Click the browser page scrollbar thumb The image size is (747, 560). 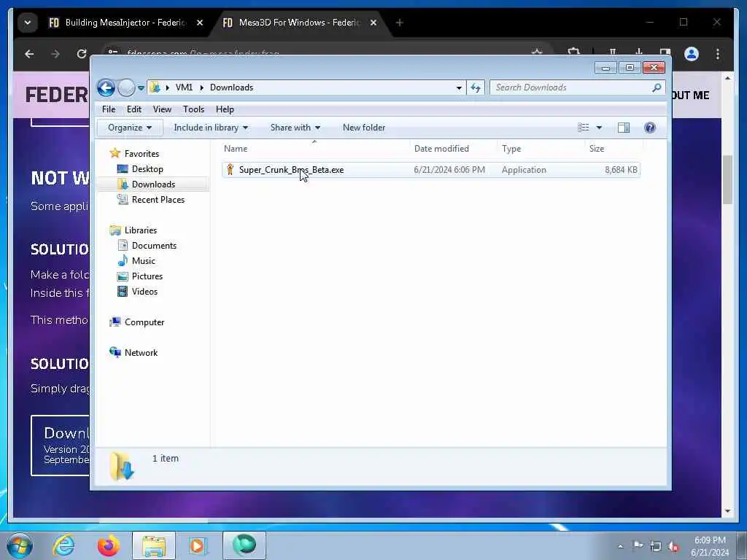[x=727, y=179]
